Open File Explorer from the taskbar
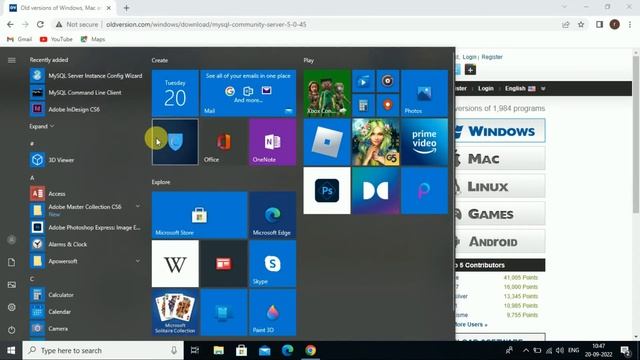The height and width of the screenshot is (360, 640). click(x=219, y=350)
